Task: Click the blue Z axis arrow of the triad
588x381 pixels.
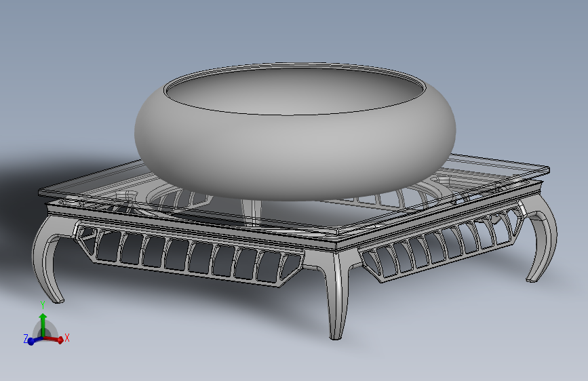Action: point(34,341)
